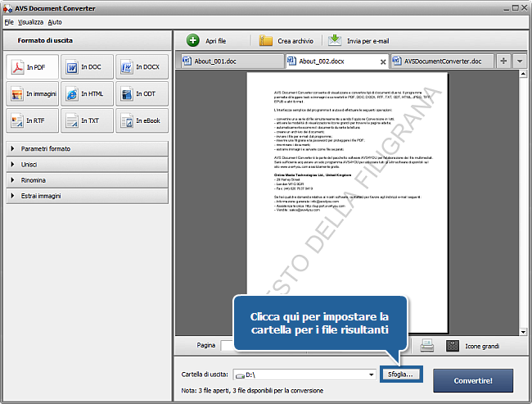The height and width of the screenshot is (404, 532).
Task: Switch to Icone grandi thumbnail view
Action: (453, 346)
